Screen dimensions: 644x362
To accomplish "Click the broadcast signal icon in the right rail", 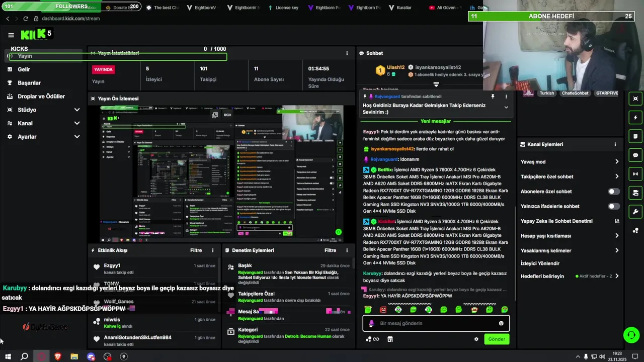I will pos(635,174).
